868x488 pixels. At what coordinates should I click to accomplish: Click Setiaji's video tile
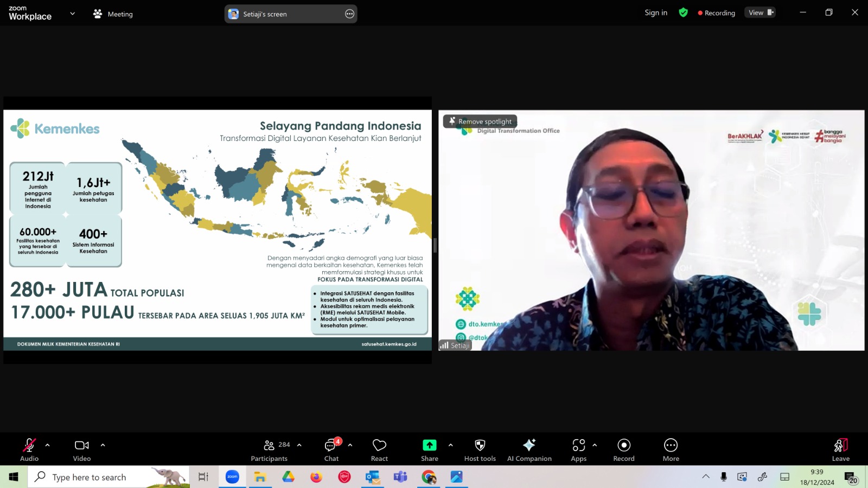point(652,230)
